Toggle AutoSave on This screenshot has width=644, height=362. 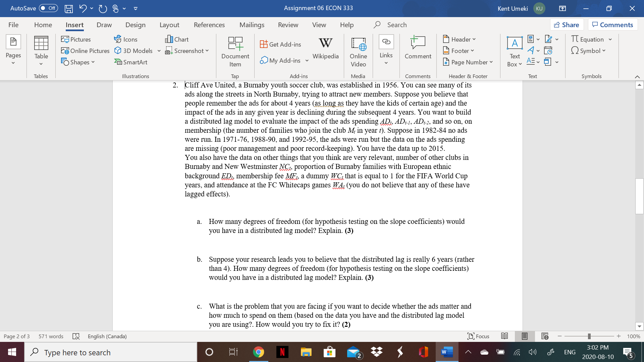48,8
